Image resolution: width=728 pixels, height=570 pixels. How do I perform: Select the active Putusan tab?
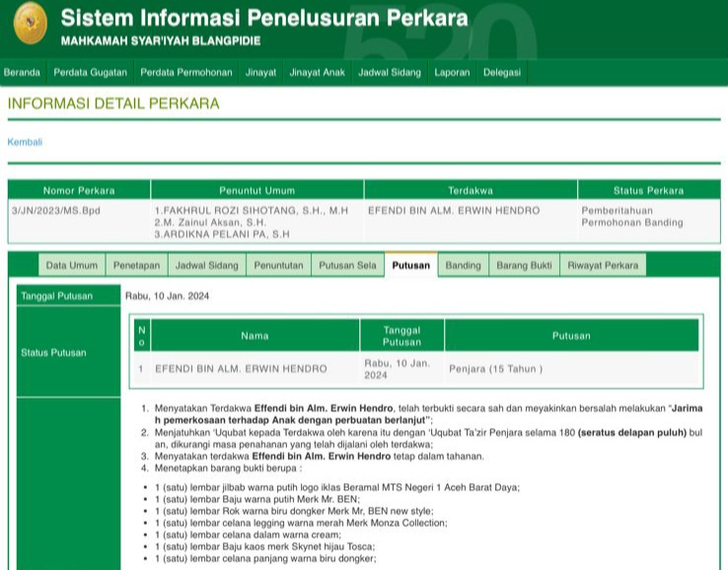(x=410, y=265)
